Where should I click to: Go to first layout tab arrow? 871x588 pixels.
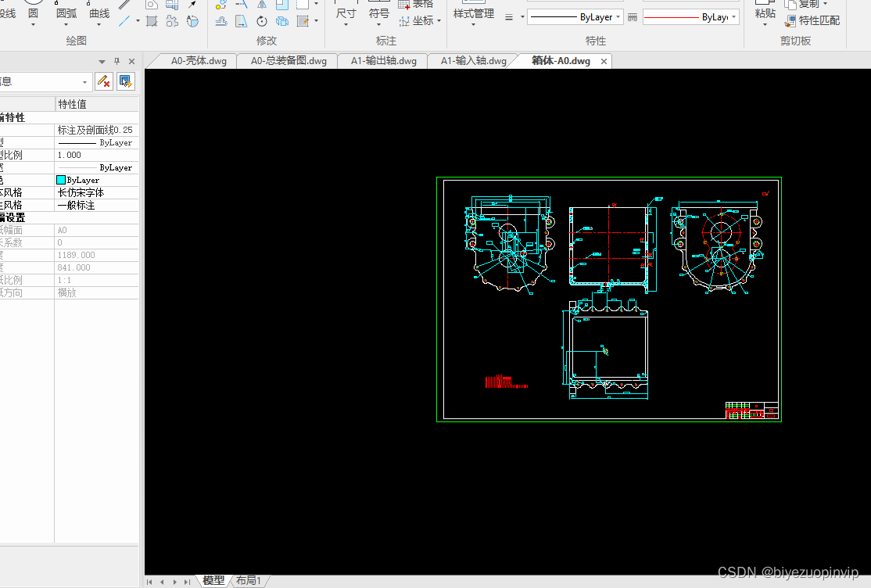149,582
